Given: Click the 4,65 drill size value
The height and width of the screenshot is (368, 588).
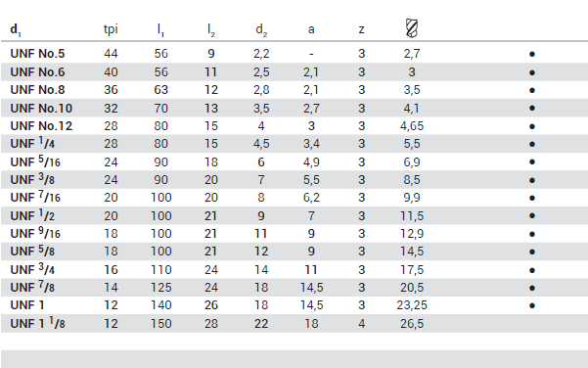Looking at the screenshot, I should [x=412, y=126].
